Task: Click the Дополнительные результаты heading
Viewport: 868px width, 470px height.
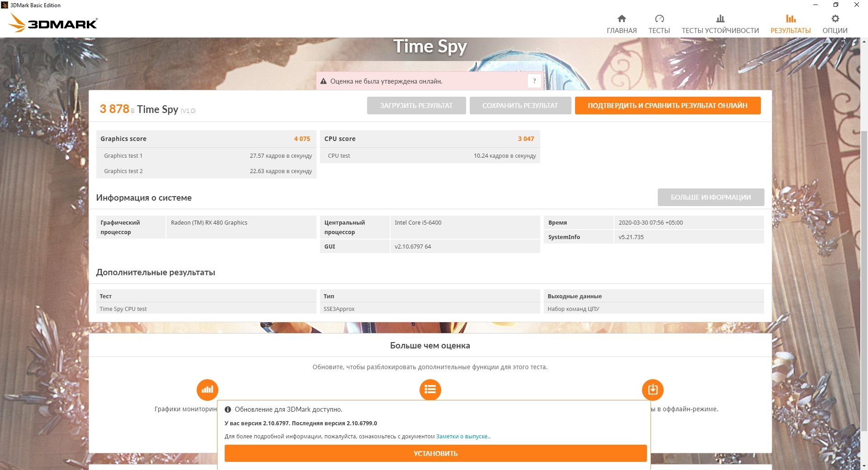Action: click(156, 272)
